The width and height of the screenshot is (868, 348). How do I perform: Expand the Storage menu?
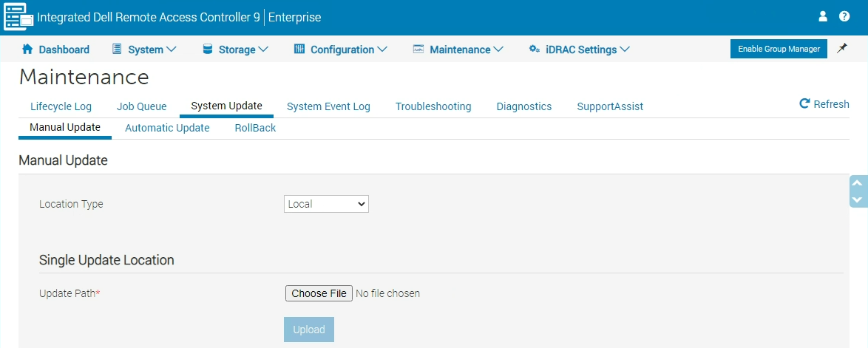pos(235,50)
